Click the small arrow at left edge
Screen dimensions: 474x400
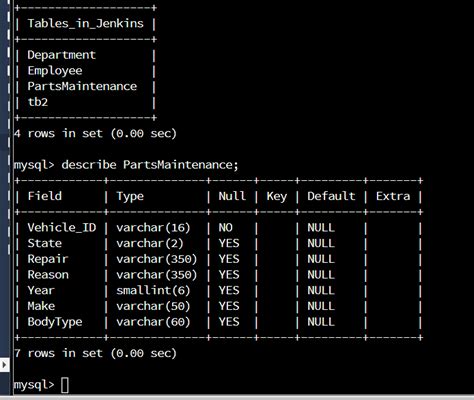pos(4,365)
